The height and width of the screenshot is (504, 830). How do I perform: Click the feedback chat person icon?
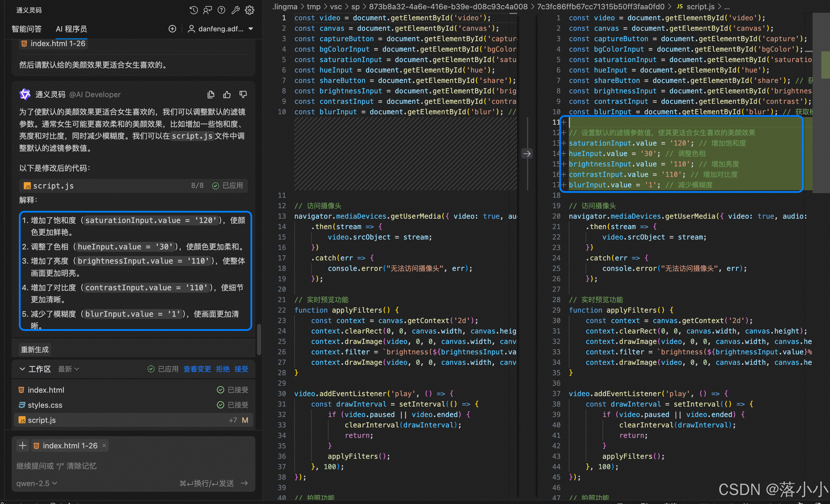click(207, 10)
